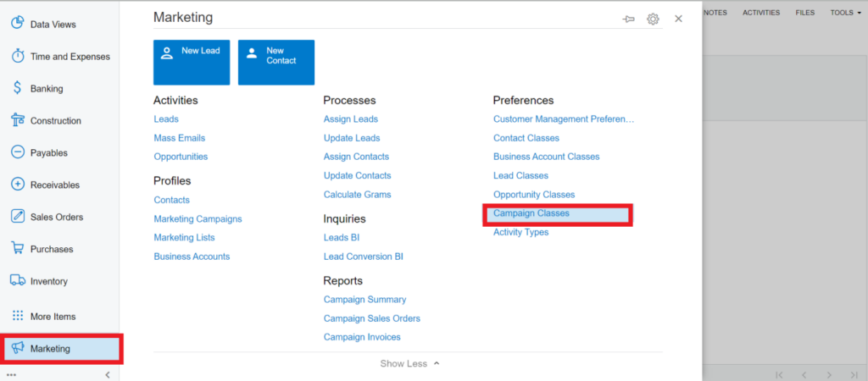The height and width of the screenshot is (381, 868).
Task: Open the Campaign Classes link
Action: [531, 213]
